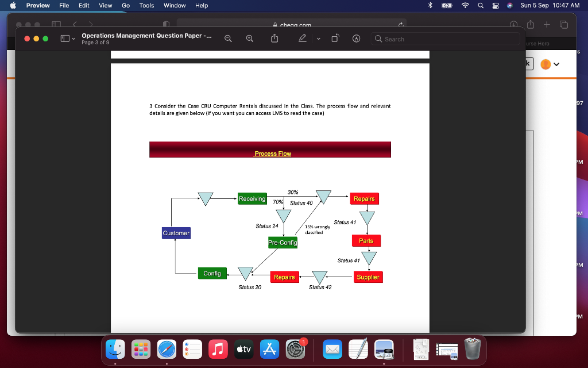Toggle Bluetooth menu in the menu bar
The height and width of the screenshot is (368, 588).
430,6
